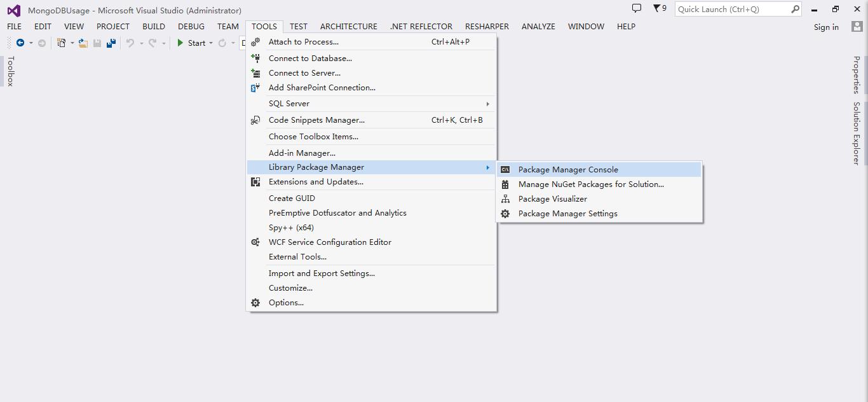Open the FILE menu

(14, 27)
